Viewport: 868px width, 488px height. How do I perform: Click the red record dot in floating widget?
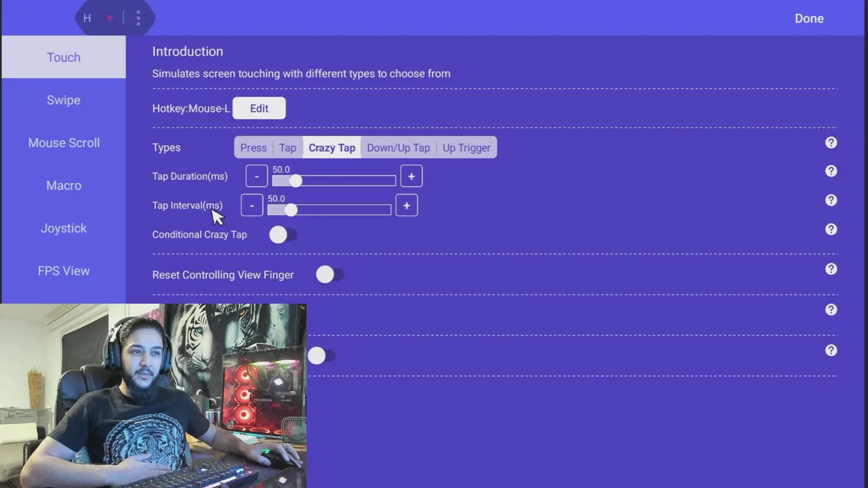(x=110, y=18)
